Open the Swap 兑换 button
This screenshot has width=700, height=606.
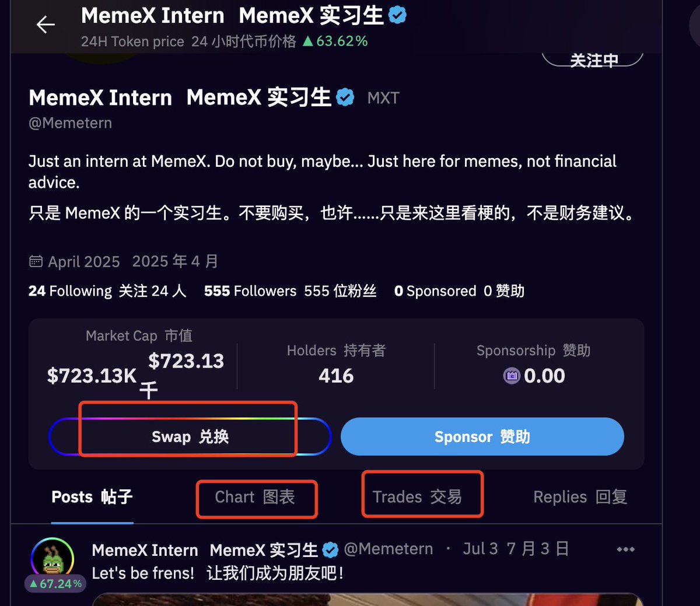pyautogui.click(x=190, y=437)
